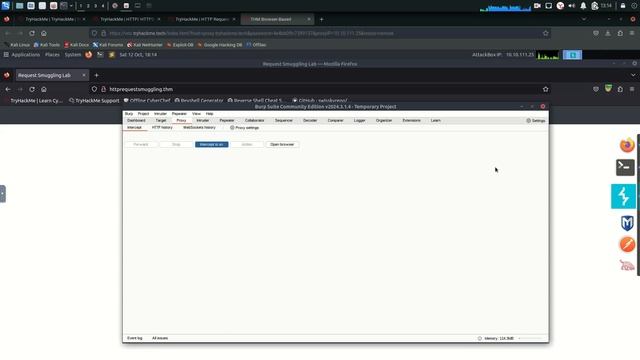Open Exploit-DB bookmark in outer browser
This screenshot has width=640, height=360.
pyautogui.click(x=180, y=45)
